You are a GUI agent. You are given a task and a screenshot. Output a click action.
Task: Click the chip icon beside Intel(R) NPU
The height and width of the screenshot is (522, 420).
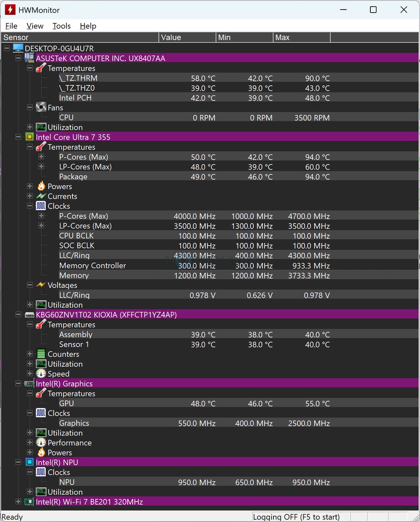[x=29, y=462]
